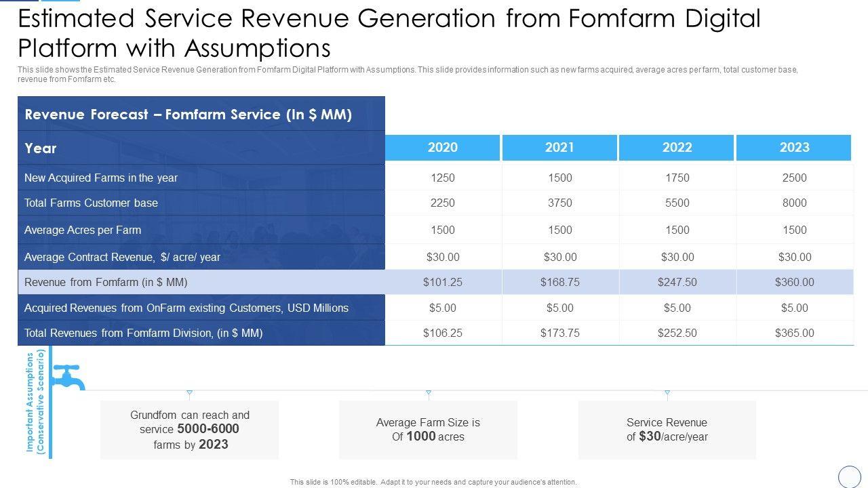
Task: Click the pin marker above the Grundfom box
Action: [x=189, y=393]
